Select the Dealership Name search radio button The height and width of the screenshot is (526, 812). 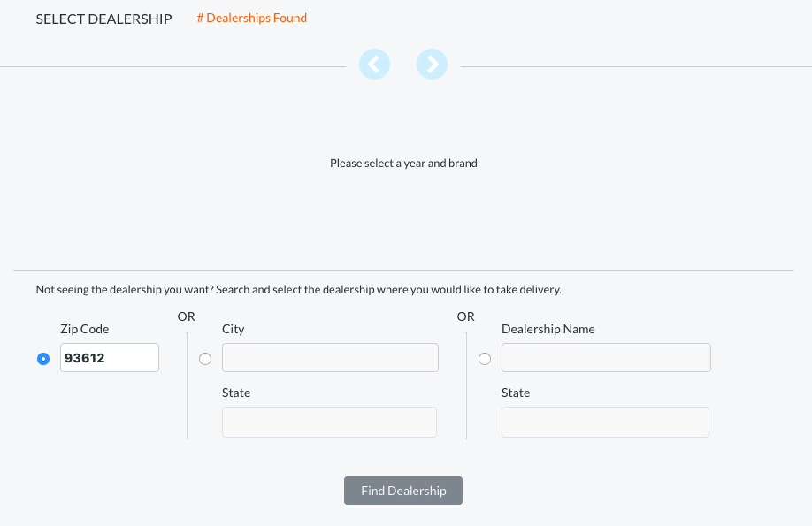point(484,358)
